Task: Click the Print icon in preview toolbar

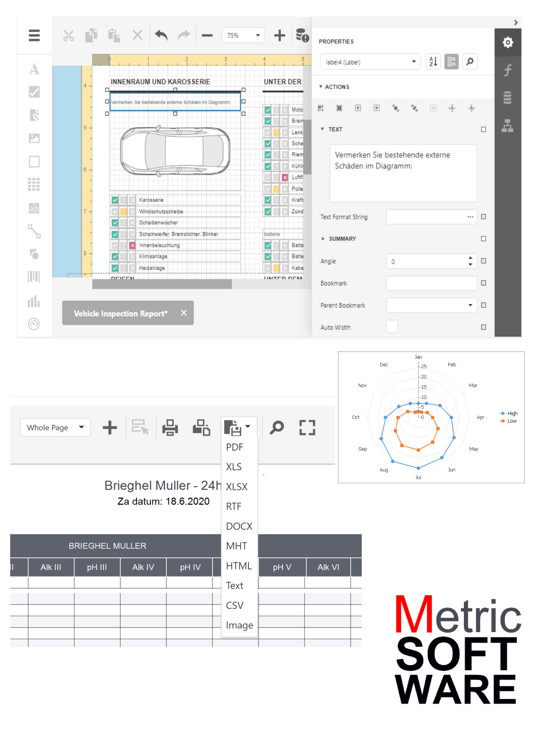Action: (x=170, y=427)
